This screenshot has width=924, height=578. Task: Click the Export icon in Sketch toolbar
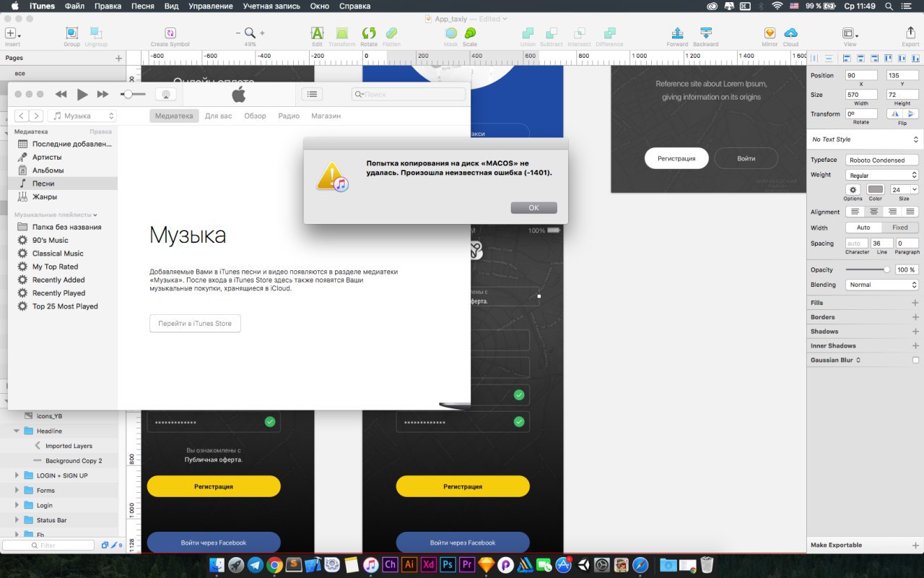coord(910,33)
